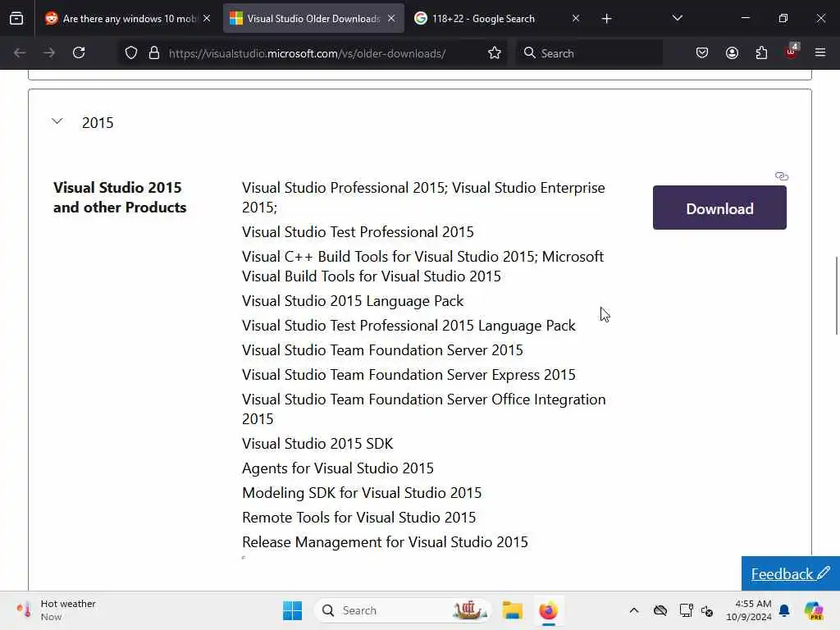Click 'Modeling SDK for Visual Studio 2015'
The width and height of the screenshot is (840, 630).
362,493
